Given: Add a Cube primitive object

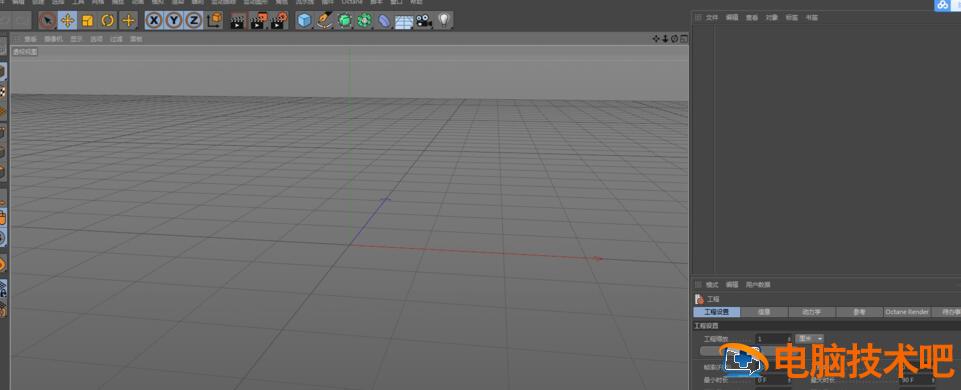Looking at the screenshot, I should [304, 21].
